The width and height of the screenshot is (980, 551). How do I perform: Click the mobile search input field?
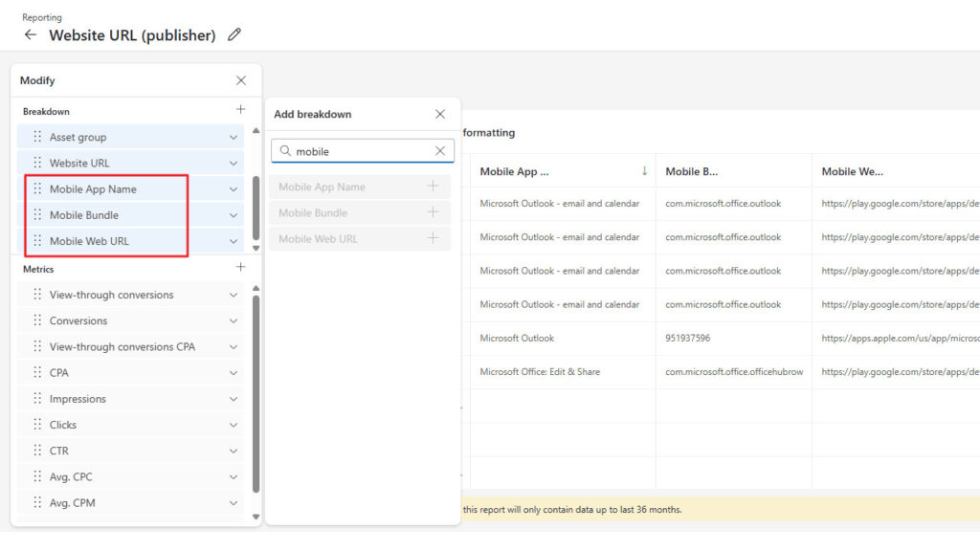coord(363,151)
